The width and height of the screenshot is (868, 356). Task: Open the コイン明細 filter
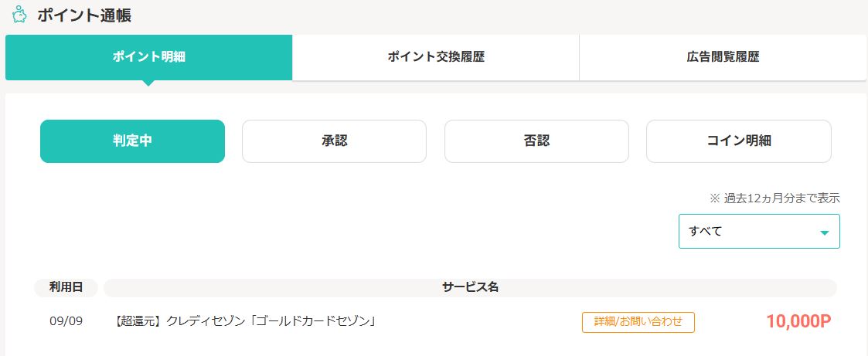(738, 141)
